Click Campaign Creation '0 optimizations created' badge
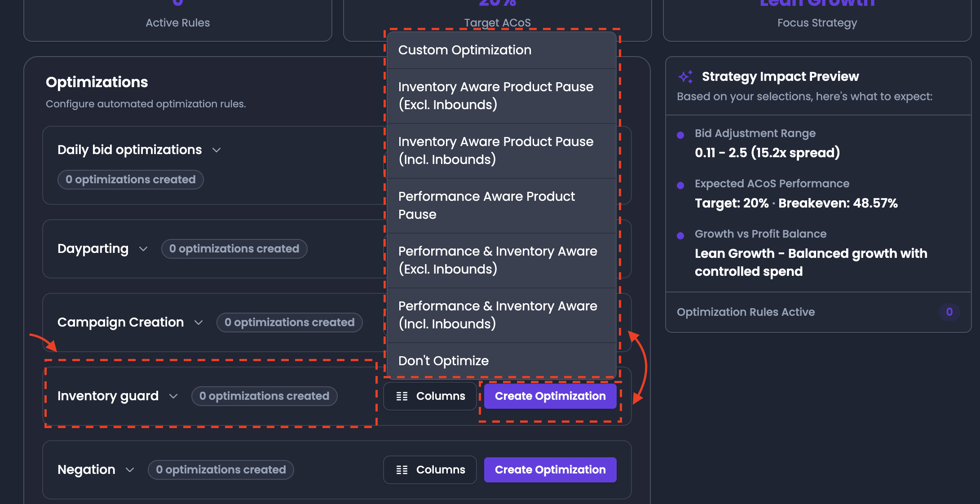Screen dimensions: 980x504 coord(290,323)
